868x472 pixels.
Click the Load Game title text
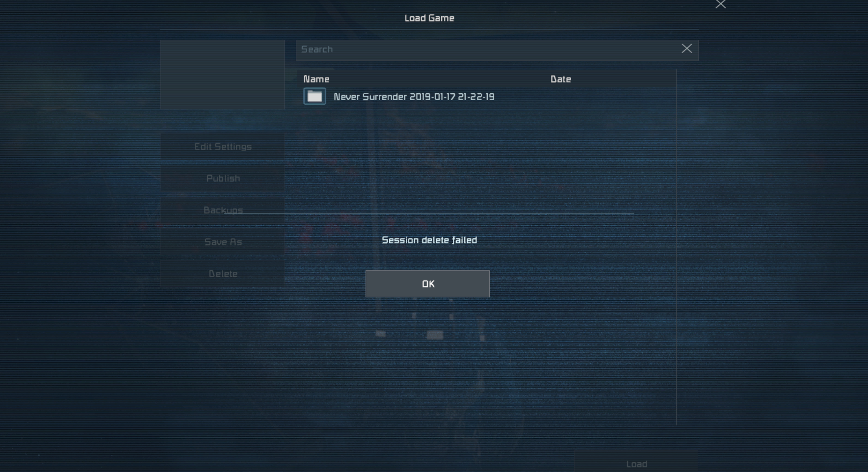click(x=429, y=18)
